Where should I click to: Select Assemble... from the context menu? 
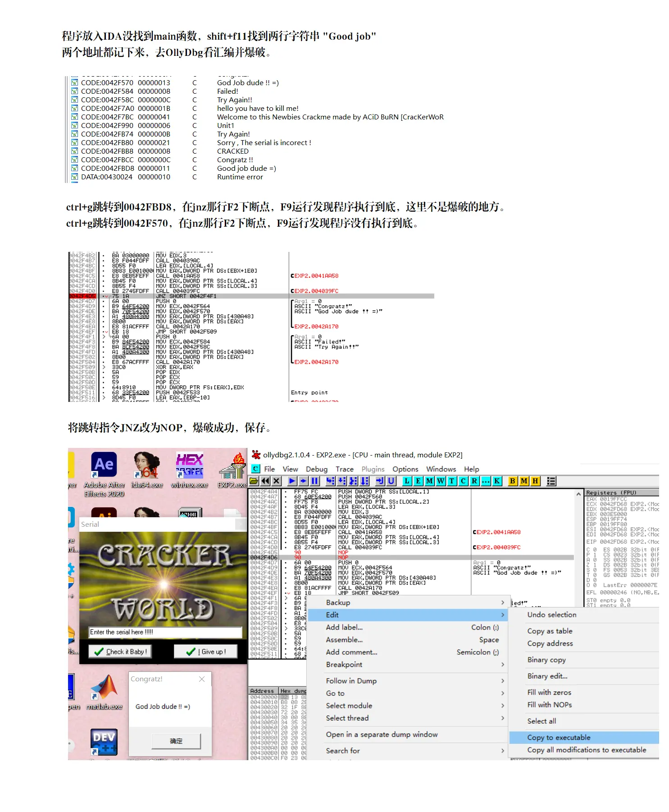pyautogui.click(x=344, y=639)
